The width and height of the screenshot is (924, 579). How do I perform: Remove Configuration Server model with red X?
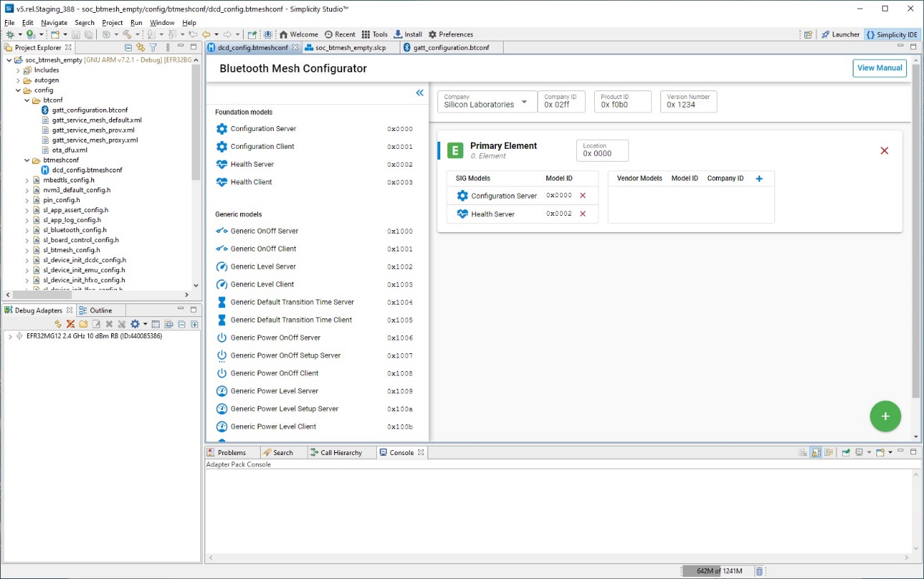click(582, 195)
